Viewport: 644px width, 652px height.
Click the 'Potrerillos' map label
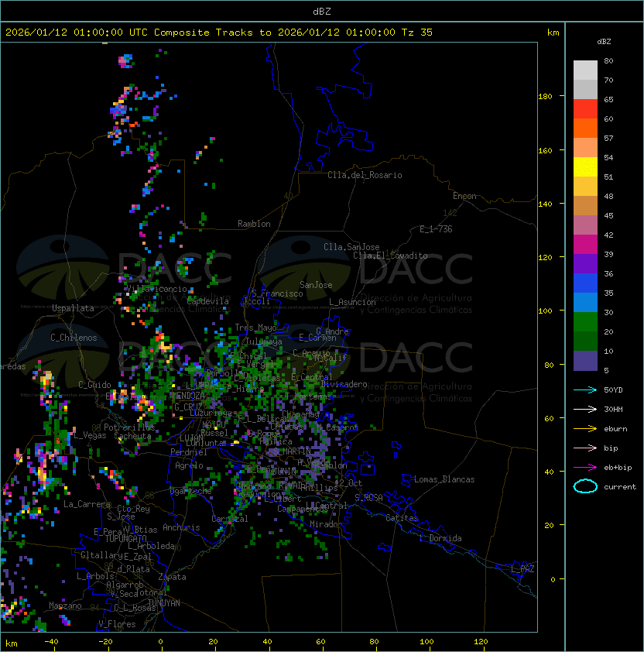tap(129, 427)
